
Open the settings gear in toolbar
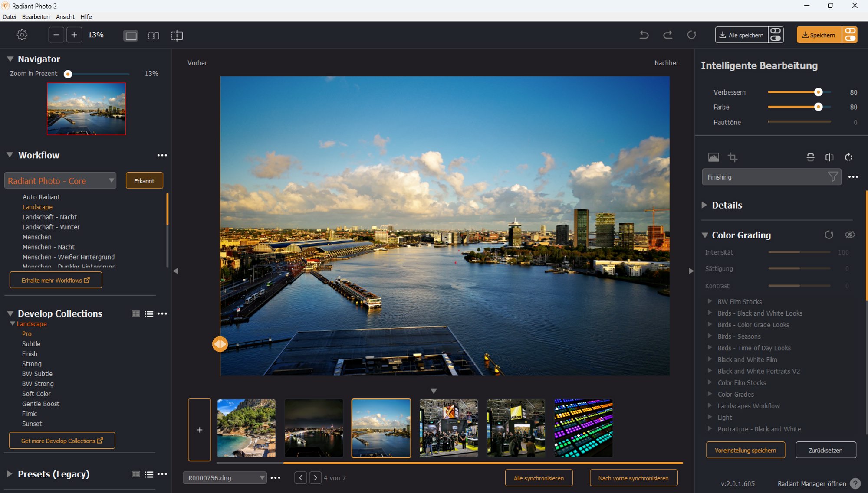22,35
